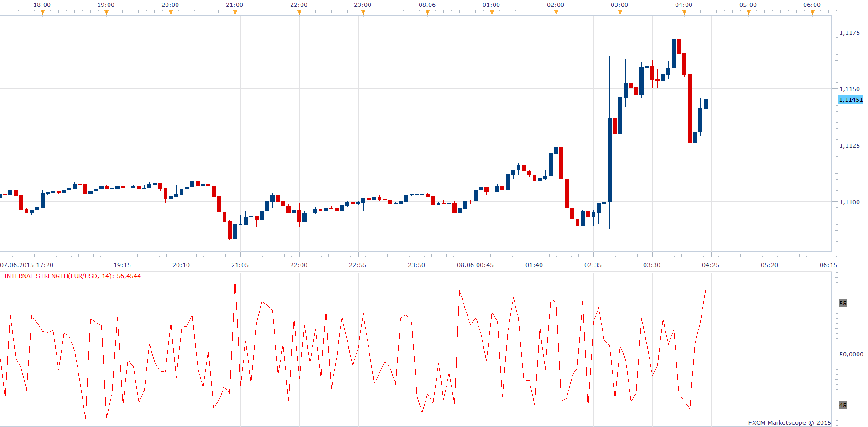Image resolution: width=868 pixels, height=427 pixels.
Task: Click the 01:40 time axis label
Action: point(534,265)
